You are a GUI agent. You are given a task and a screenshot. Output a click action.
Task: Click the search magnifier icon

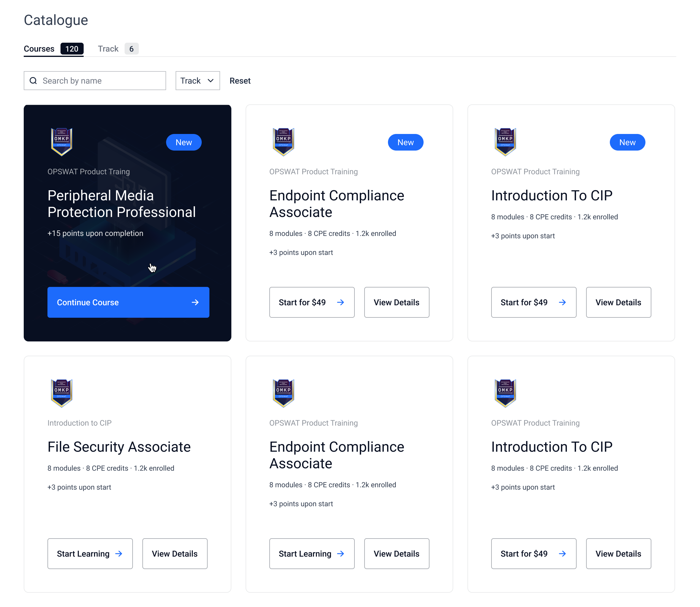tap(33, 81)
